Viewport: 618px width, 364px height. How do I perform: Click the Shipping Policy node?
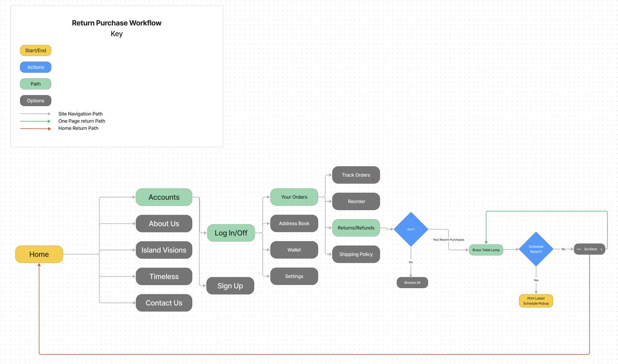tap(356, 254)
